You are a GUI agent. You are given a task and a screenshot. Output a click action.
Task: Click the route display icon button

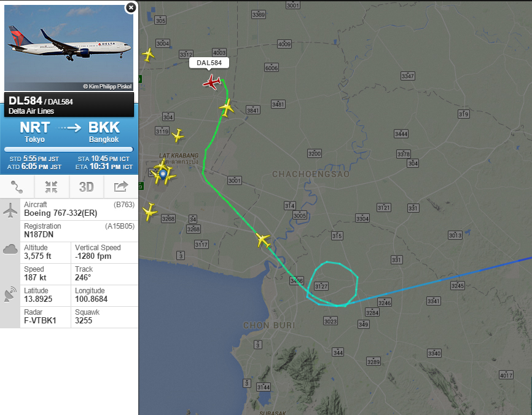(x=17, y=187)
